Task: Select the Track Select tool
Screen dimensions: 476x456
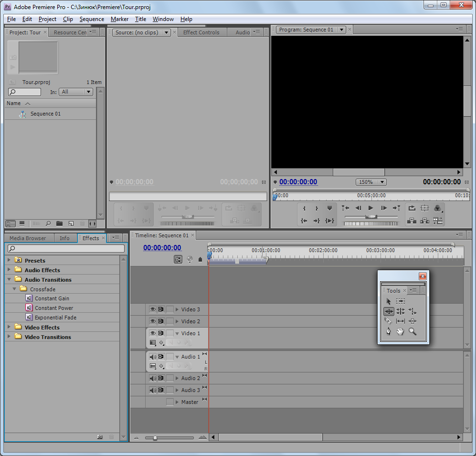Action: (x=401, y=301)
